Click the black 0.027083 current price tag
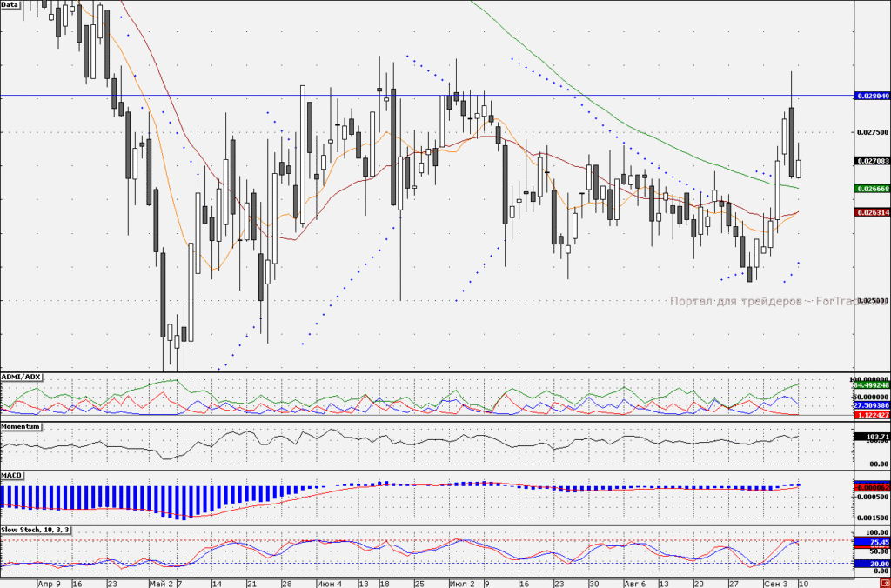Screen dimensions: 891x588 pyautogui.click(x=872, y=161)
